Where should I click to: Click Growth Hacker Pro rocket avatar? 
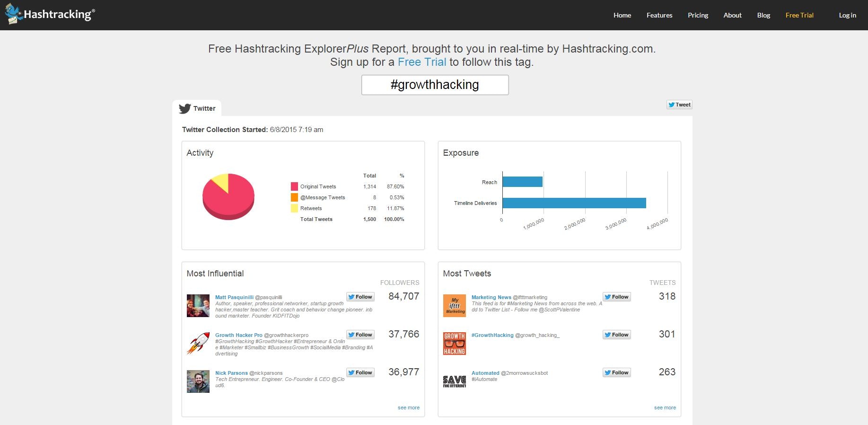[x=198, y=344]
